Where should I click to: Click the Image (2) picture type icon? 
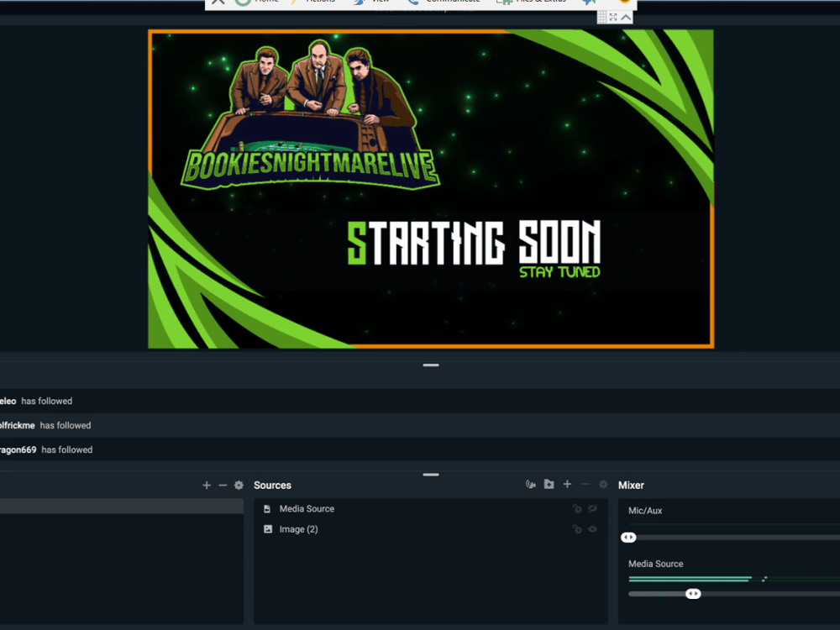[268, 529]
